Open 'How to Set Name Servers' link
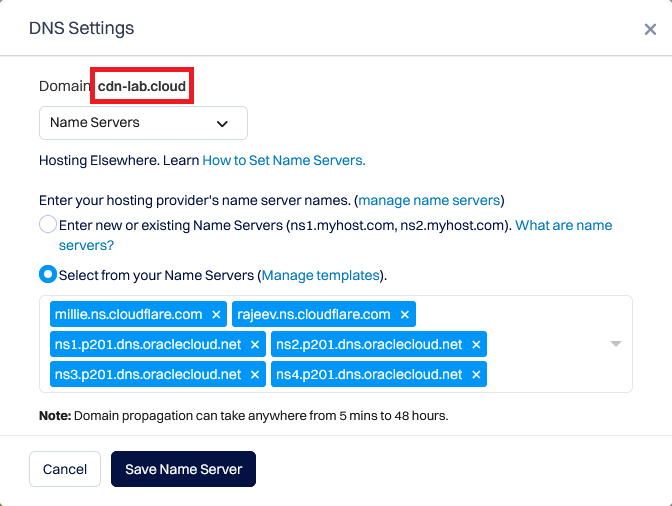Screen dimensions: 672x506 [x=284, y=160]
